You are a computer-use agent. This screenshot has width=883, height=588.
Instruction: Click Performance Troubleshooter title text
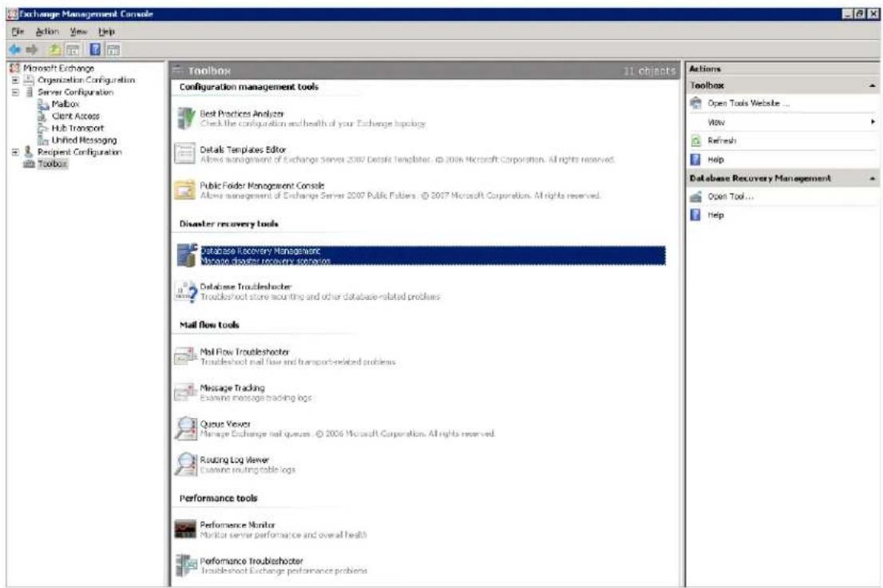pyautogui.click(x=251, y=561)
